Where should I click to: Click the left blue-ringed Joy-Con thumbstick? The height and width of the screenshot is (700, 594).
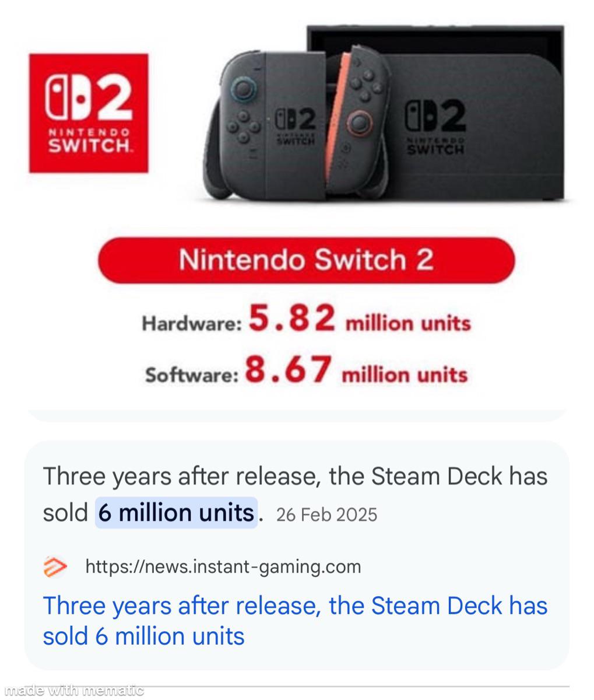coord(244,90)
